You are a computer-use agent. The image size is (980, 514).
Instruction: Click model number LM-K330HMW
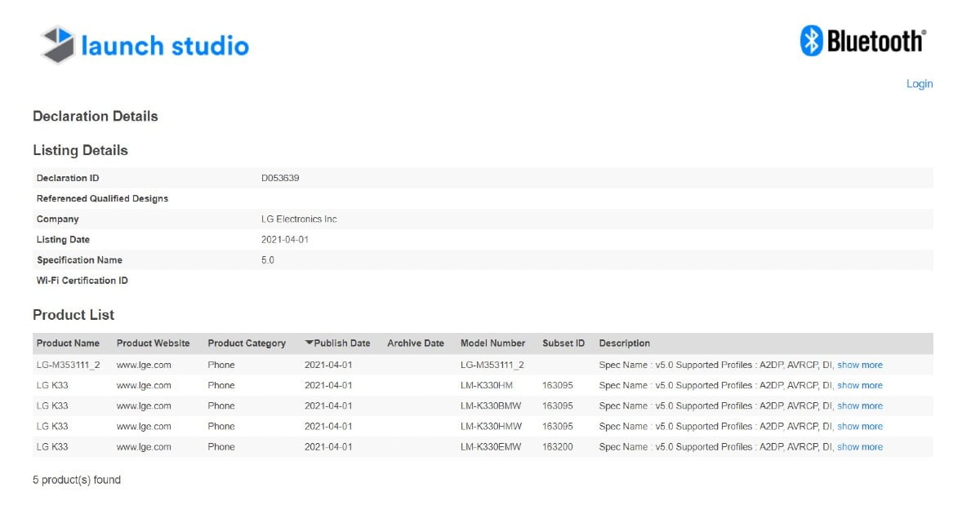pos(491,426)
